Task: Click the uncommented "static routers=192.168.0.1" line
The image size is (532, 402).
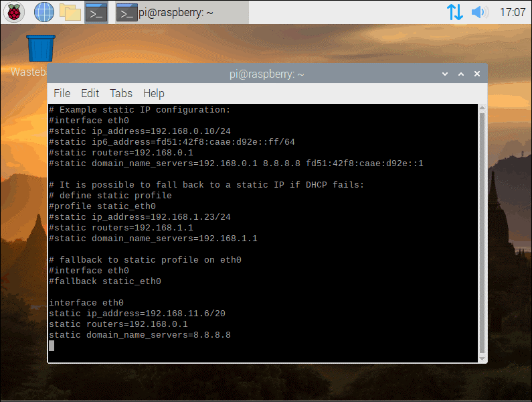Action: [118, 324]
